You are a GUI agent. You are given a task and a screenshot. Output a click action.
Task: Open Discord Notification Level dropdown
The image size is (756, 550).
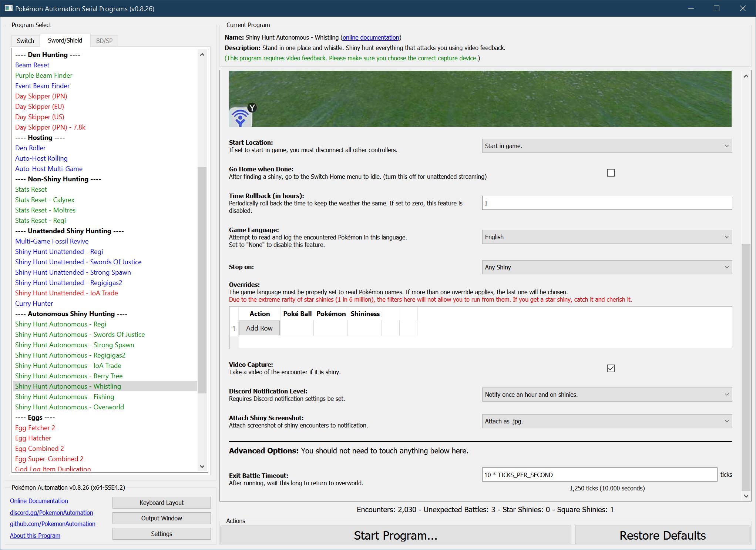point(607,395)
